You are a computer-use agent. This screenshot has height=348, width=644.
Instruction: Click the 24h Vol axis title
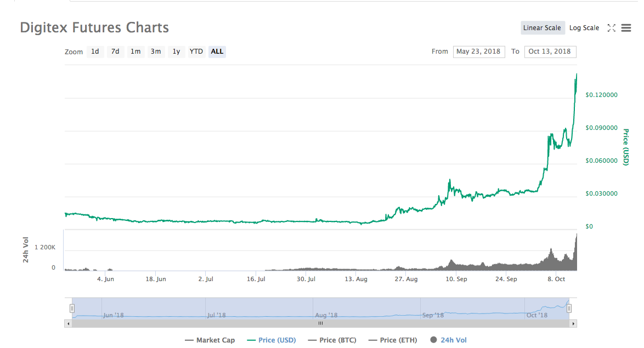tap(25, 250)
